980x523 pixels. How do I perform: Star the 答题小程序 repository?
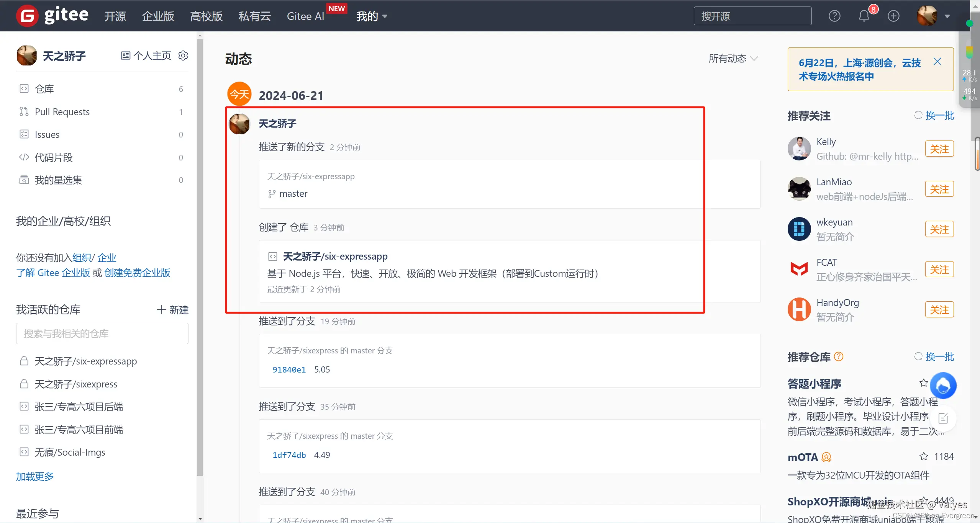(923, 383)
